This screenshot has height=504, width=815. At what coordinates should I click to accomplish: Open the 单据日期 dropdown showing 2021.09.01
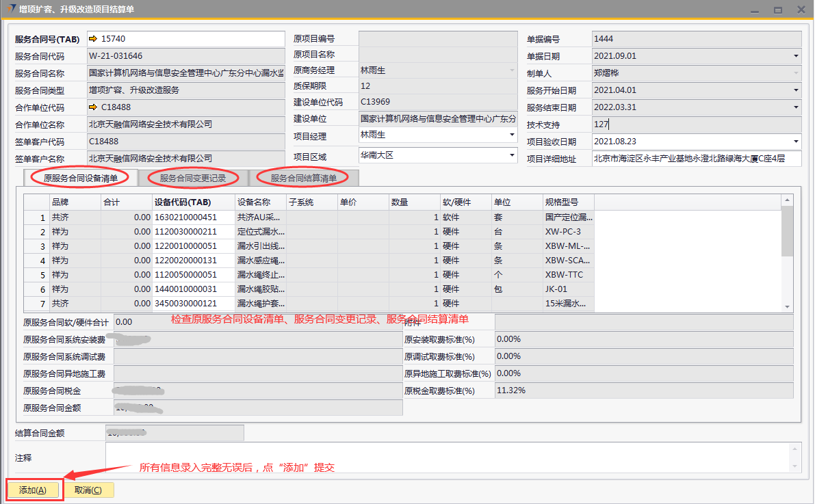coord(796,56)
